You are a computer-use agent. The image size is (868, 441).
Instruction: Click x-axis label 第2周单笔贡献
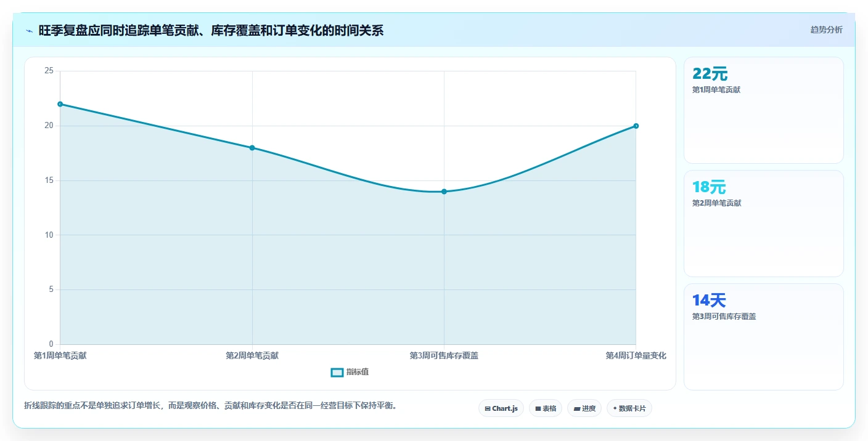(252, 356)
